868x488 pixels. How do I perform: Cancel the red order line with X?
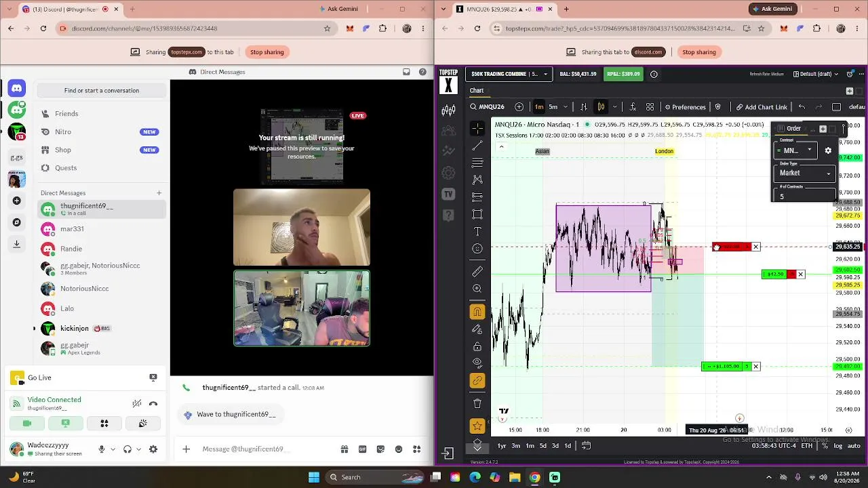coord(755,247)
